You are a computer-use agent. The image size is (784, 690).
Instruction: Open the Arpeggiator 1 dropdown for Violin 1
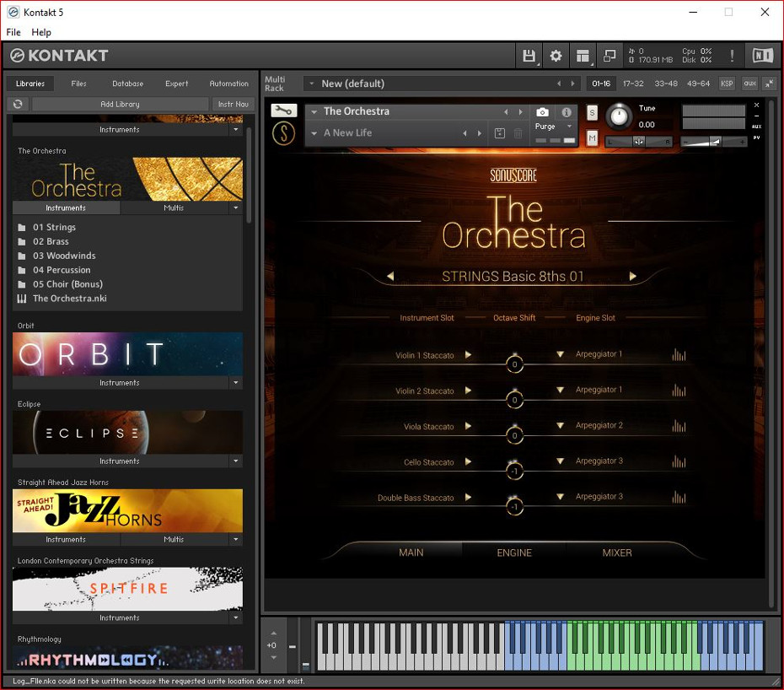[560, 354]
